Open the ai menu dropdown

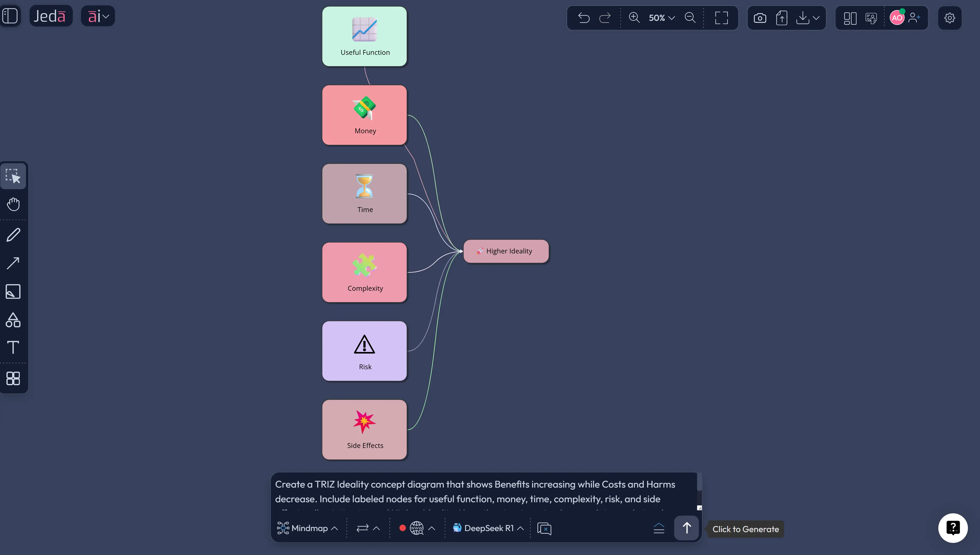(98, 16)
